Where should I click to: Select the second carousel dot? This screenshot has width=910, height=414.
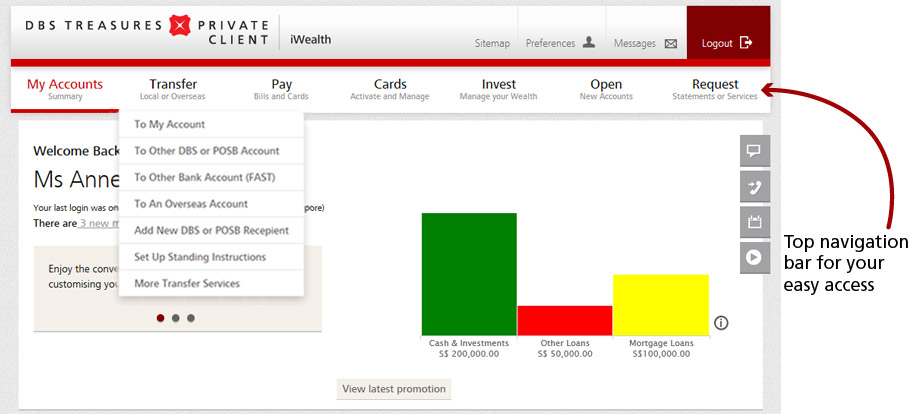[176, 318]
